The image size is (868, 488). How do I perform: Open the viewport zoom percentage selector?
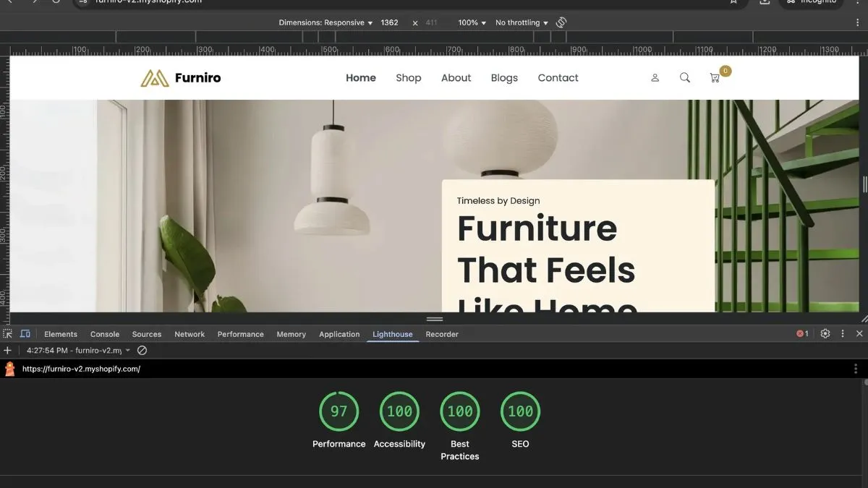pos(470,22)
